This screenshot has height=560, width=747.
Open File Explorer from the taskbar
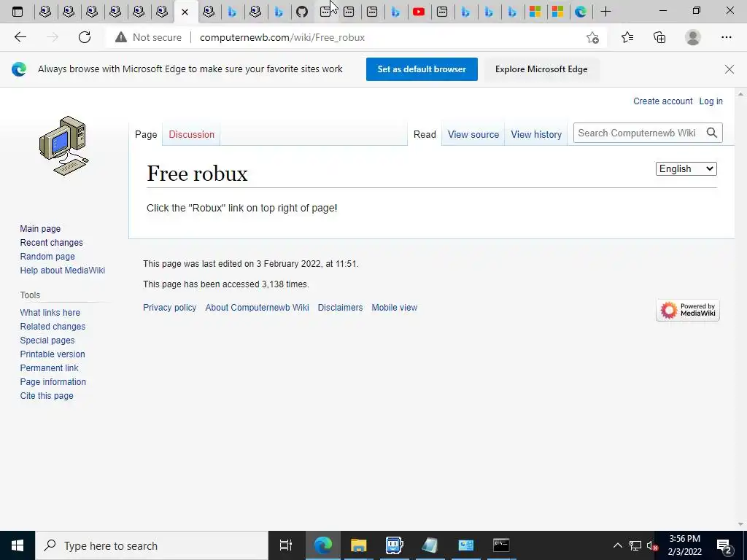[358, 545]
